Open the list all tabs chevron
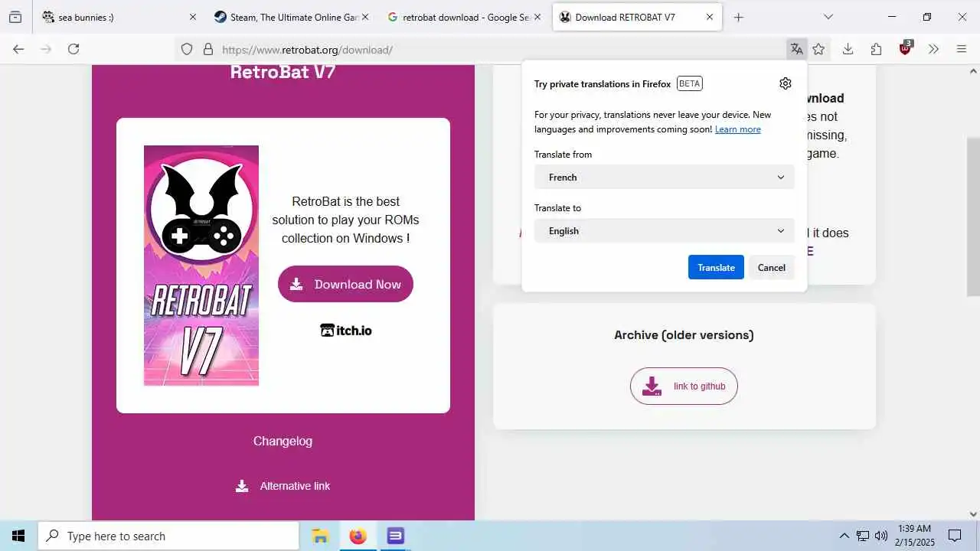Image resolution: width=980 pixels, height=551 pixels. [828, 17]
